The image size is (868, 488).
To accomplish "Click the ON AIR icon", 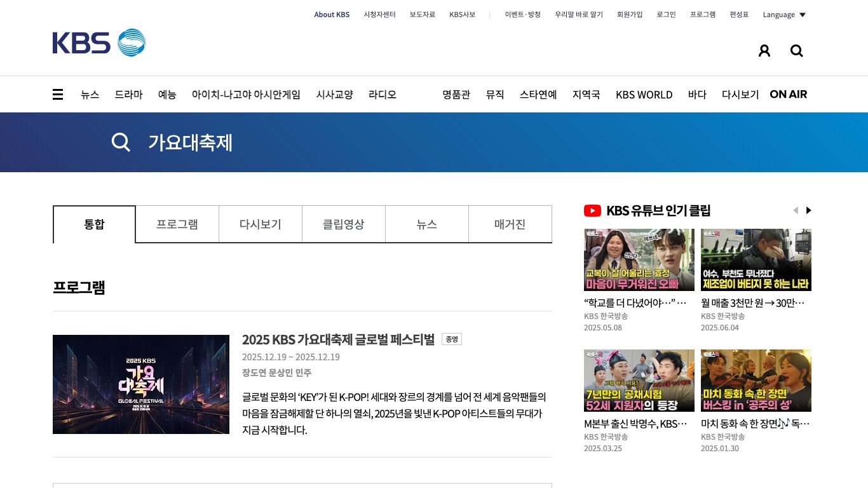I will point(789,94).
